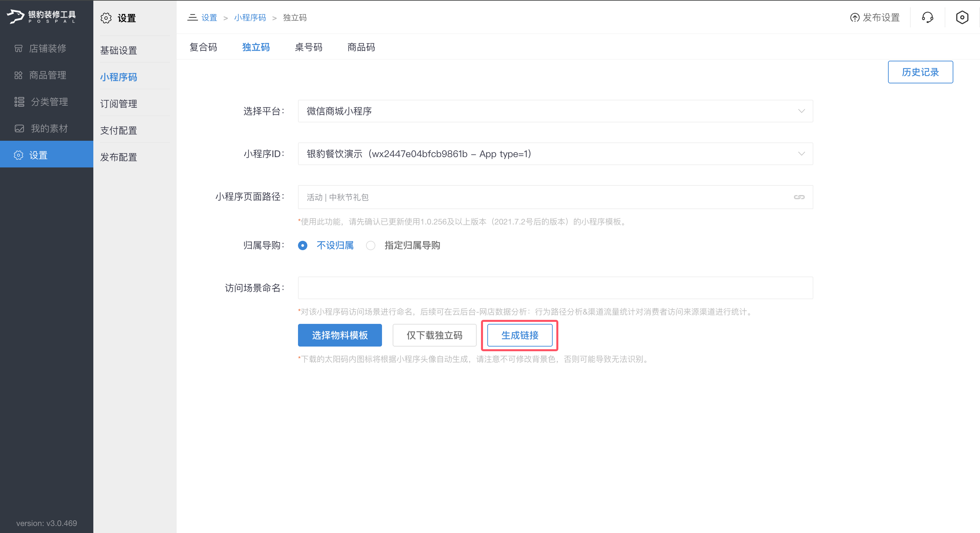Go to 分类管理 in the main sidebar
This screenshot has height=533, width=980.
click(46, 102)
